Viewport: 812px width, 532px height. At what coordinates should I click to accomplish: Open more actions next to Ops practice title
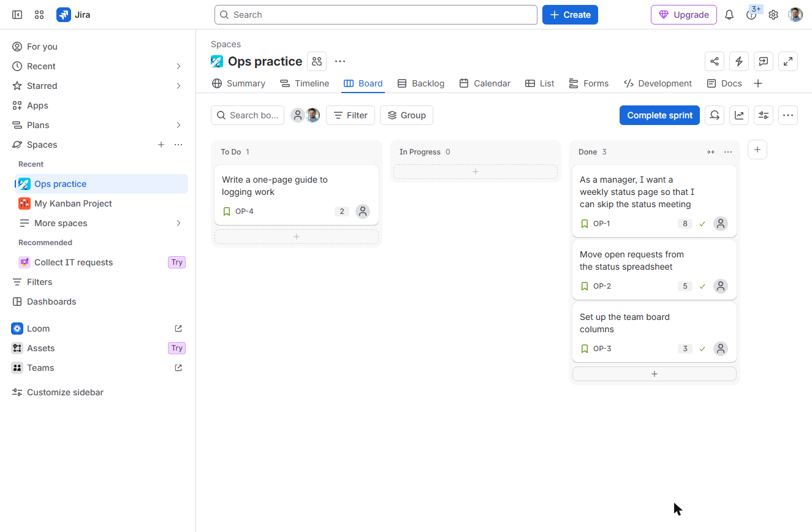coord(340,61)
